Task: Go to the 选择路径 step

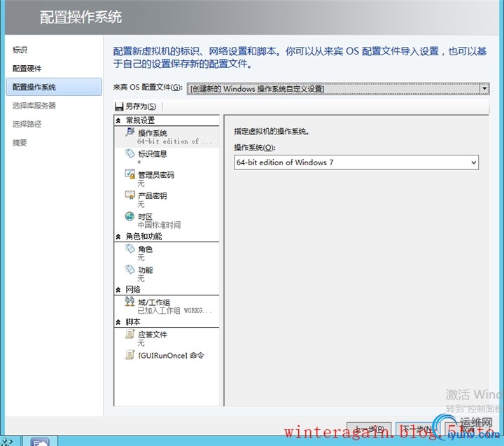Action: coord(27,124)
